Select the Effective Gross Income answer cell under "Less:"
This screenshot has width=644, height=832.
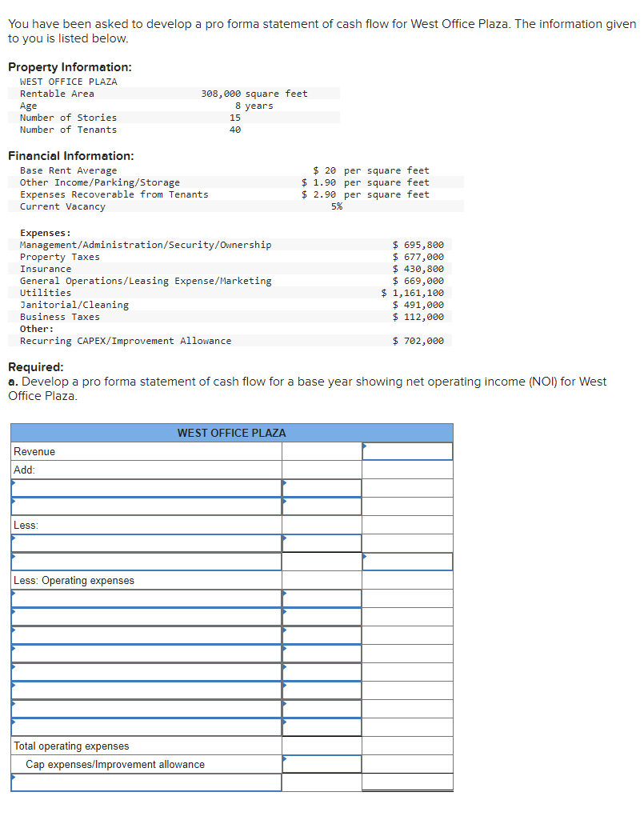click(x=406, y=561)
